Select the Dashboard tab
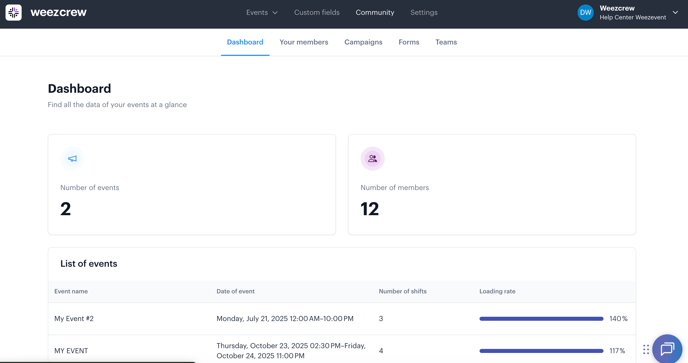The height and width of the screenshot is (363, 688). pos(245,42)
